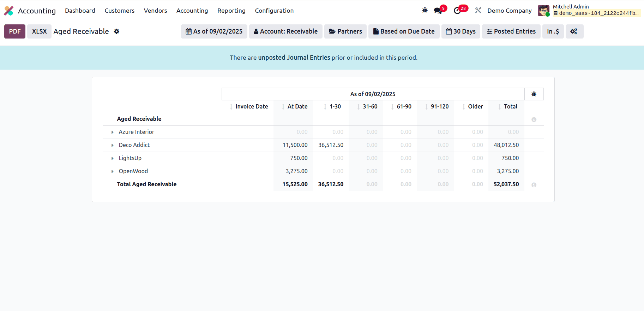Open the Vendors menu
The height and width of the screenshot is (311, 644).
pyautogui.click(x=156, y=11)
